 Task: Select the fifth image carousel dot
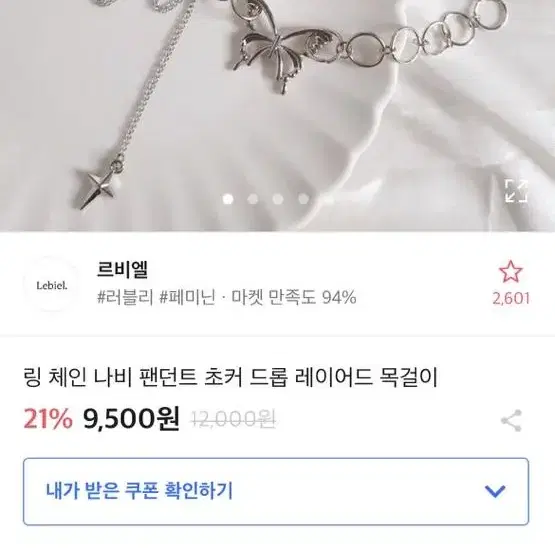coord(328,199)
